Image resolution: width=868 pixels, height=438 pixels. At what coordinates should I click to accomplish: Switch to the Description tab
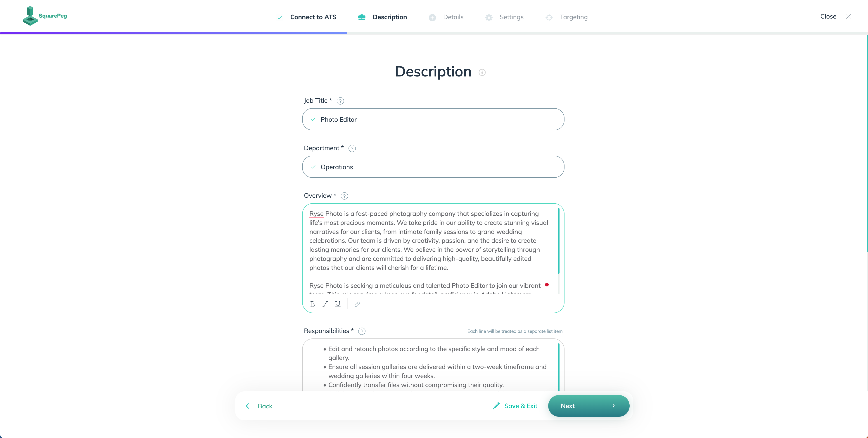point(389,17)
